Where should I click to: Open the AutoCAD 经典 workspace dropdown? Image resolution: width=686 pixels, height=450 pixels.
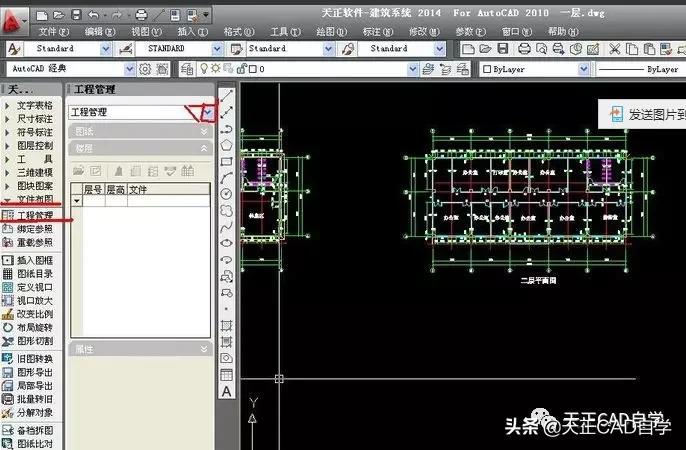129,69
